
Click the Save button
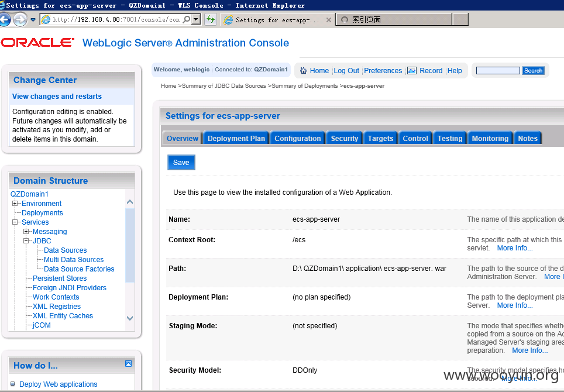[181, 163]
